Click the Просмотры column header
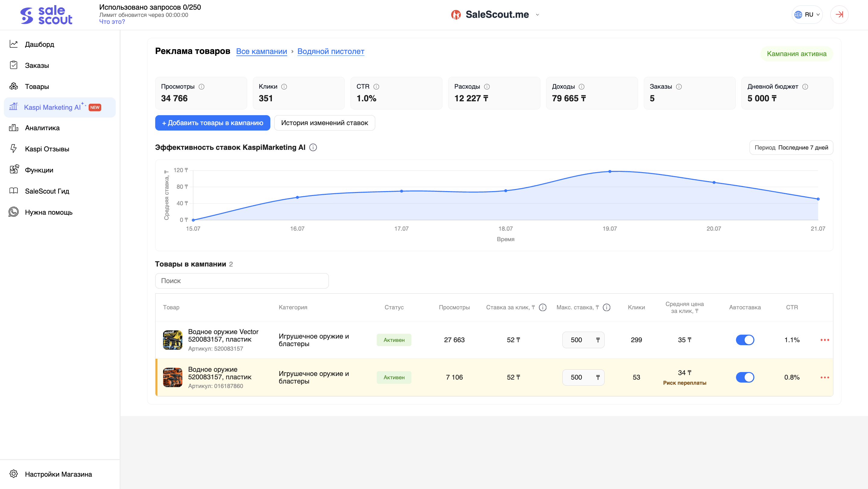 tap(454, 307)
